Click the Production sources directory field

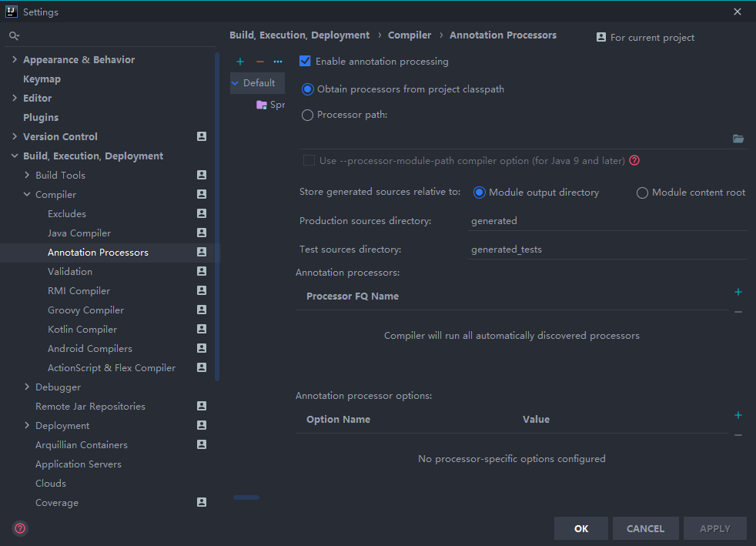[607, 221]
